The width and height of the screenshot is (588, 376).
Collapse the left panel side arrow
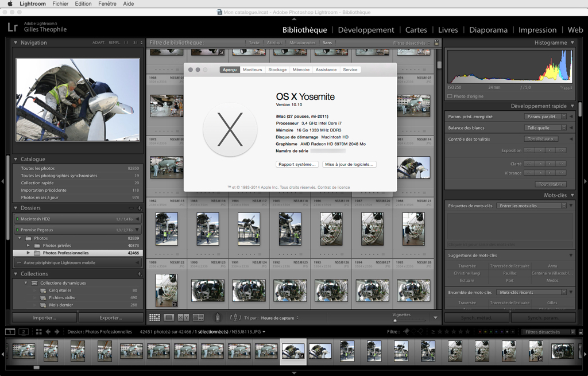3,181
